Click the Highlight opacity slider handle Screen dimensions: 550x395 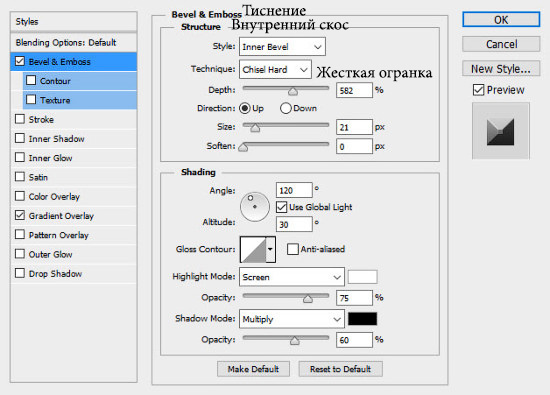point(308,299)
